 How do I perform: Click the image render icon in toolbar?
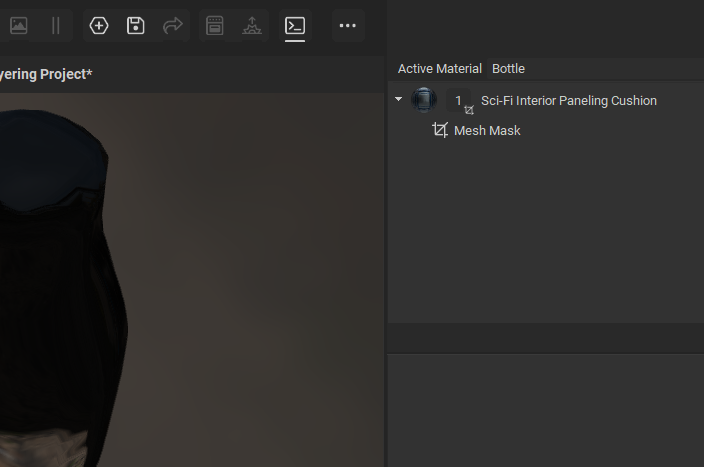[18, 26]
